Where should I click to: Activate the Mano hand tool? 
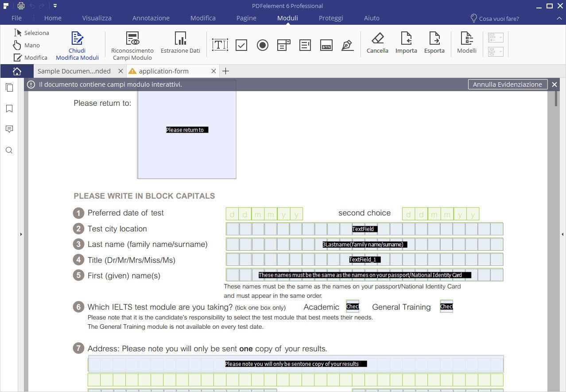(27, 45)
